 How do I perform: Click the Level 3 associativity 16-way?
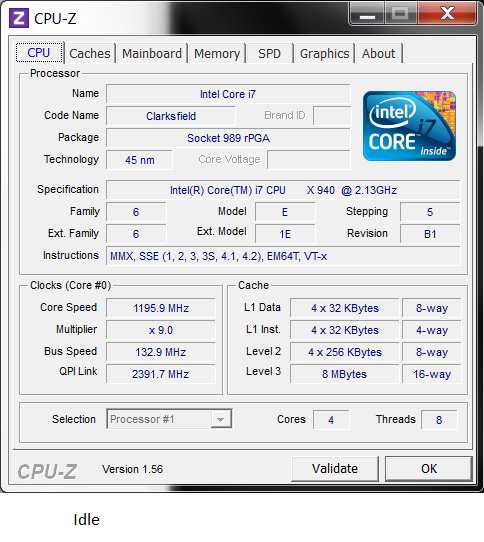click(x=432, y=374)
